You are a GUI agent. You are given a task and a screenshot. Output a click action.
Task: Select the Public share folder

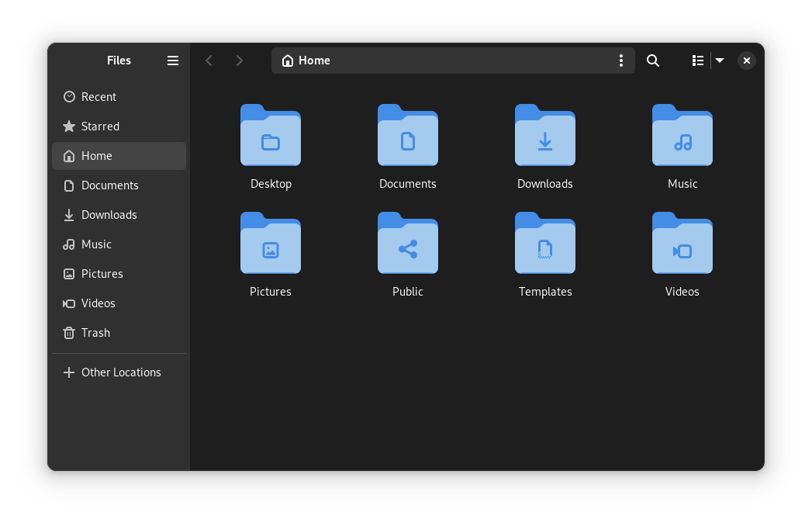407,244
